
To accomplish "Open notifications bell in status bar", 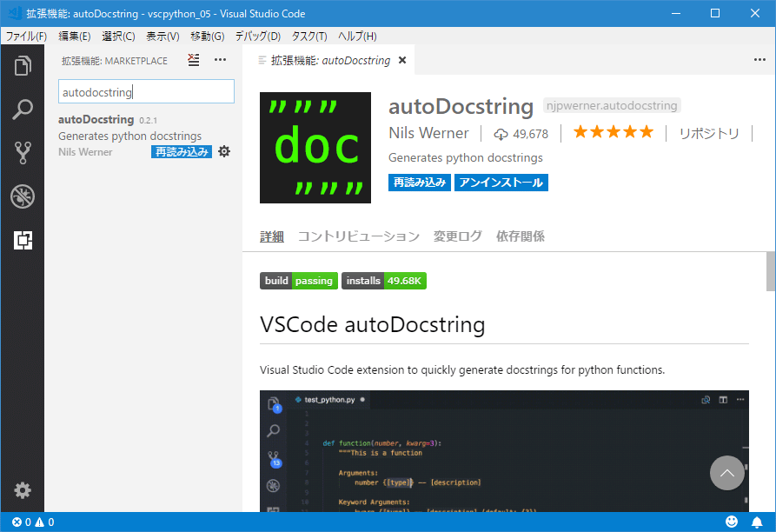I will [x=757, y=522].
